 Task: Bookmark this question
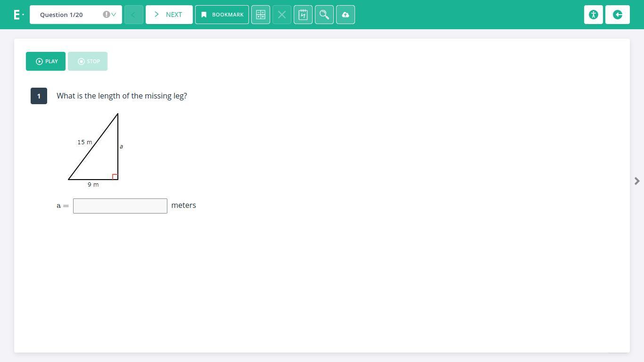click(222, 15)
